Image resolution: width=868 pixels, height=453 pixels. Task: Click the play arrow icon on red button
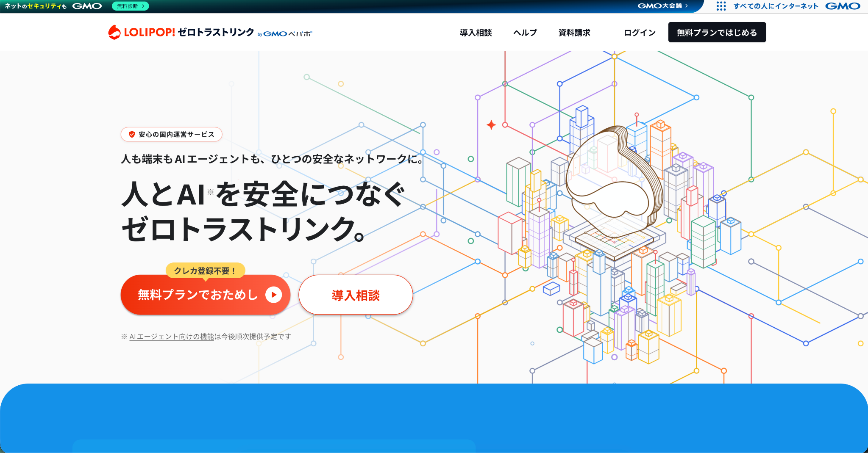(274, 295)
